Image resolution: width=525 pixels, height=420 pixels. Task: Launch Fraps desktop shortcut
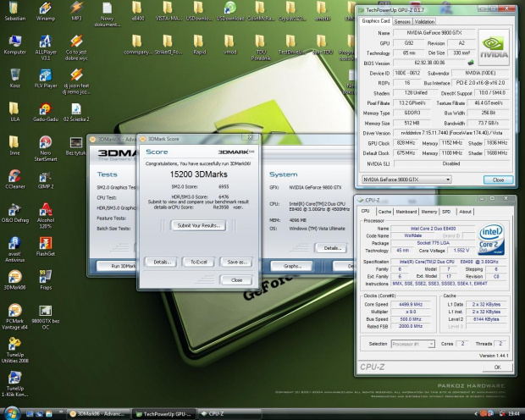click(x=46, y=280)
